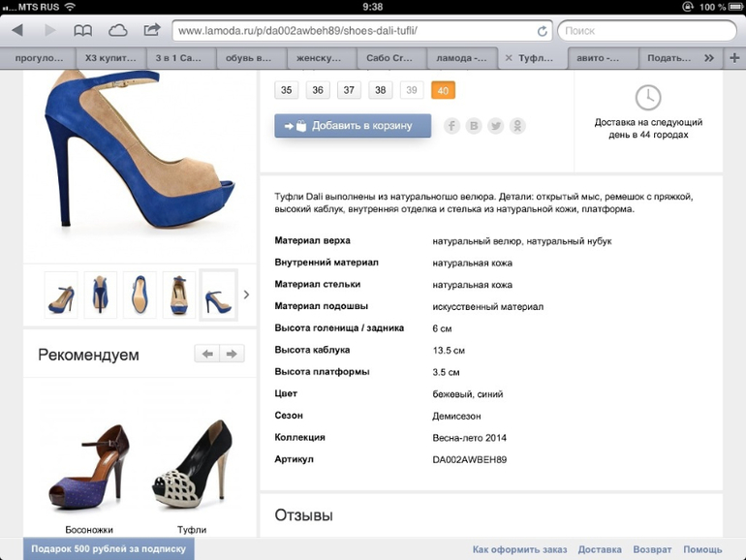Share via VKontakte icon
Screen dimensions: 746x560
(x=474, y=126)
